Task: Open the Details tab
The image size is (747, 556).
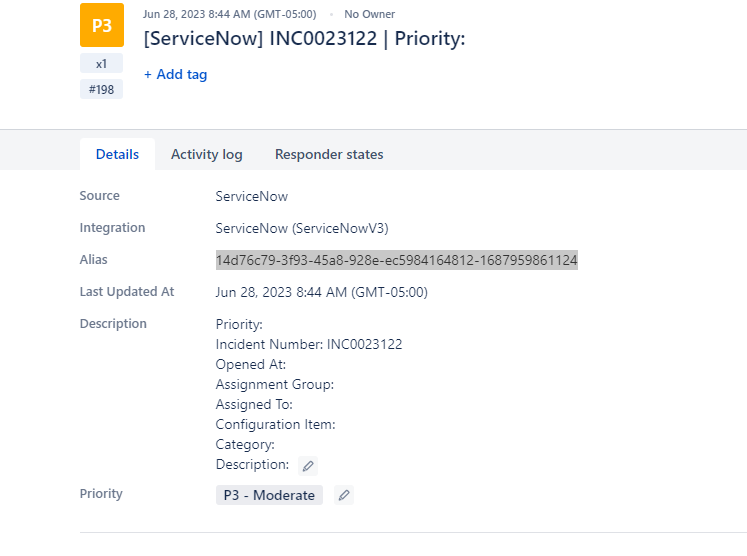Action: 117,154
